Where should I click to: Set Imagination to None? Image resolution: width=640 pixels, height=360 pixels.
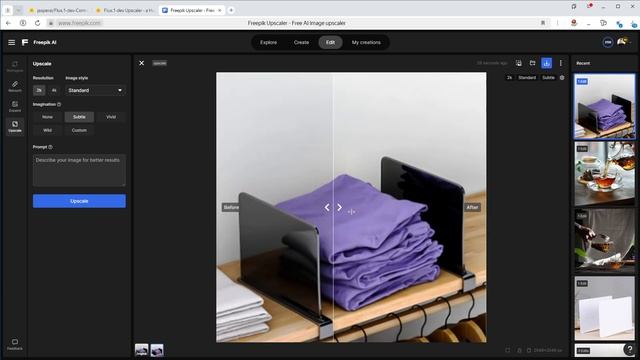(47, 117)
